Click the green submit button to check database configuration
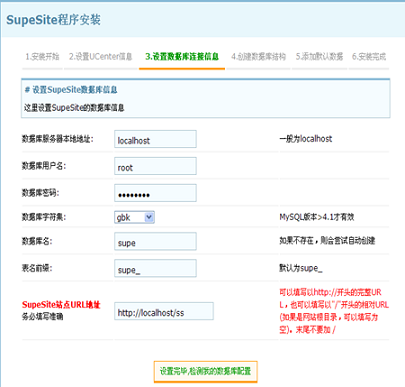The width and height of the screenshot is (405, 387). point(205,371)
